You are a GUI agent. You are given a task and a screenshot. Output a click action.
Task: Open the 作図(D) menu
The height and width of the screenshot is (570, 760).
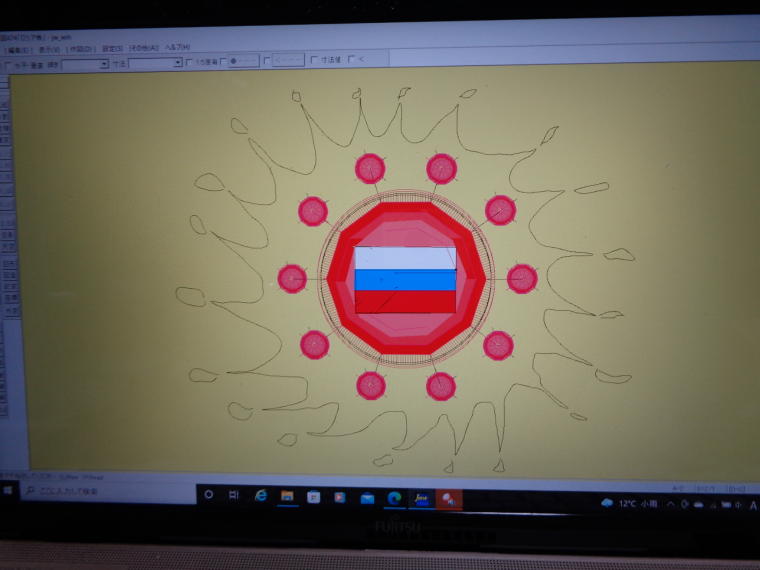[80, 49]
